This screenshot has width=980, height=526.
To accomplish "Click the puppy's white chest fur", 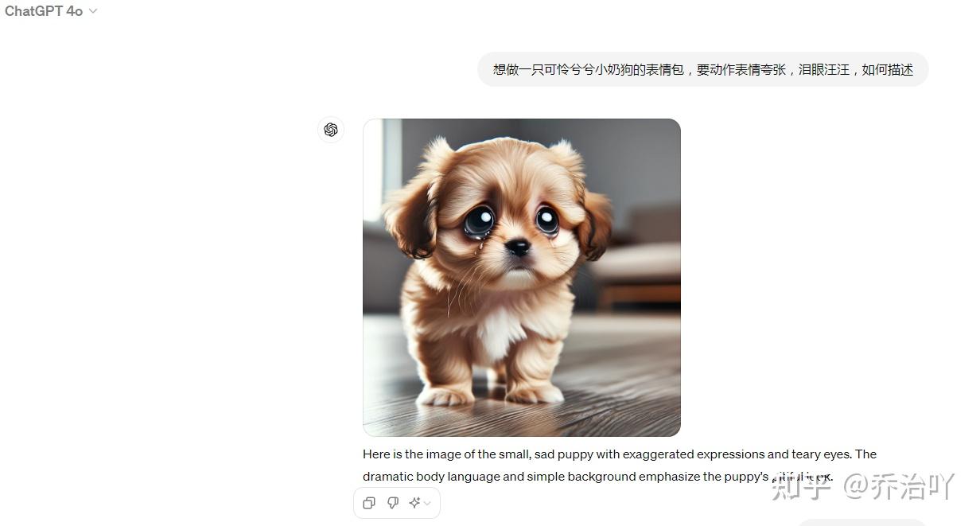I will [x=500, y=331].
